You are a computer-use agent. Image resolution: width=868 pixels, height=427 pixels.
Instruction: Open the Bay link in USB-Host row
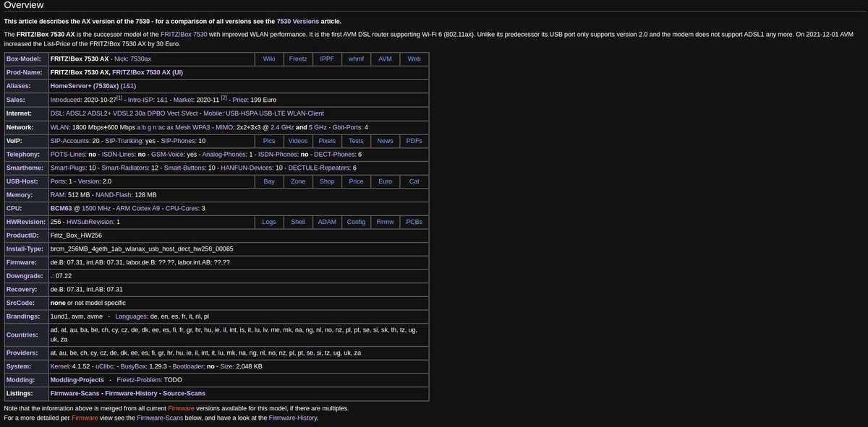[x=269, y=181]
